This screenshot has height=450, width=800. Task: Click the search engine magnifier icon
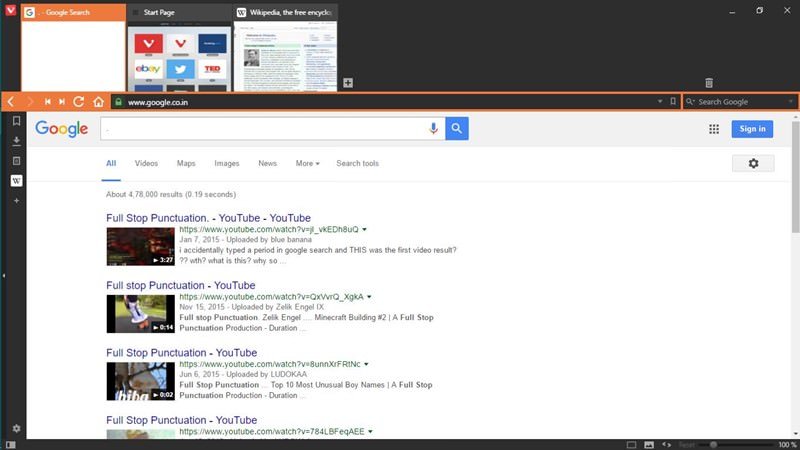point(690,102)
